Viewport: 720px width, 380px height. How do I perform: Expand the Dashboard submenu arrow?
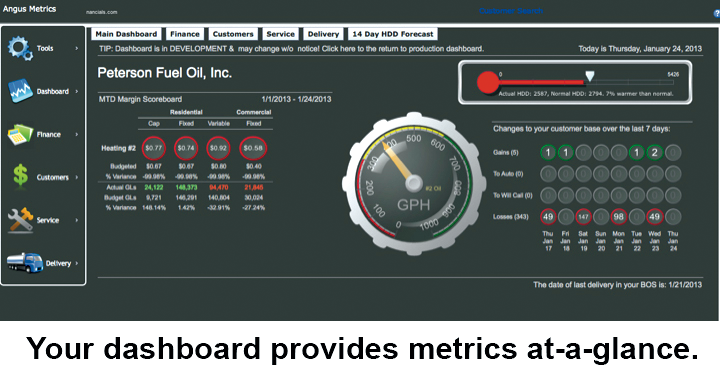[x=77, y=91]
